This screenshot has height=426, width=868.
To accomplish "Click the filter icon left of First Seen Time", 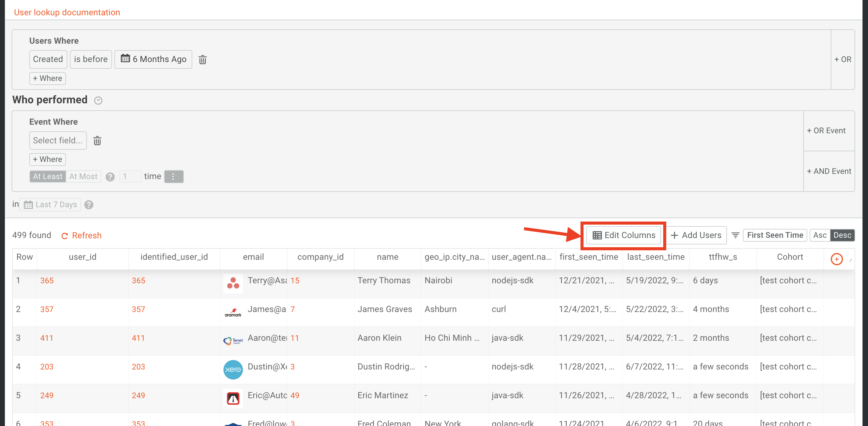I will [735, 235].
